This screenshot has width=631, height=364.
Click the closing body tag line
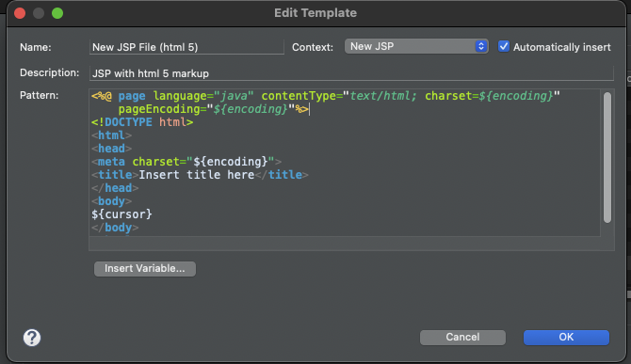click(115, 228)
